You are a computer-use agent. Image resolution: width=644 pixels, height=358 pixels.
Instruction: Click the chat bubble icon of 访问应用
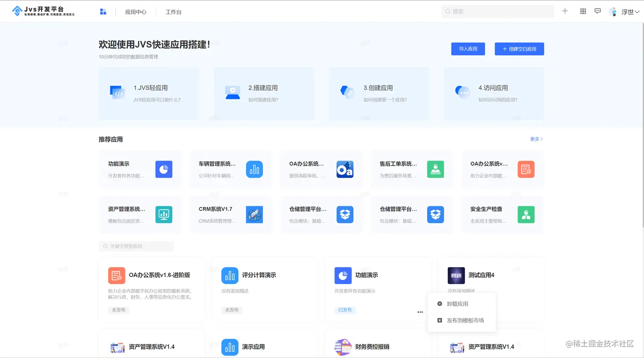coord(462,92)
